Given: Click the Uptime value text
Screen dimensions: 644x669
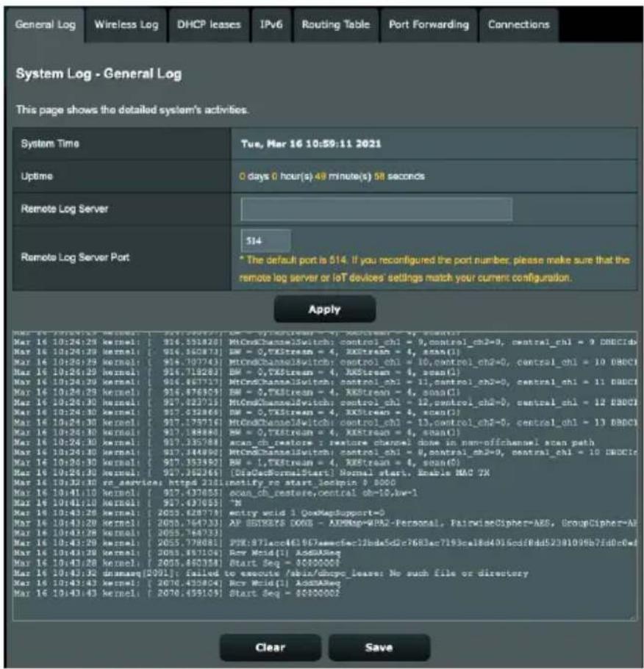Looking at the screenshot, I should pos(332,176).
